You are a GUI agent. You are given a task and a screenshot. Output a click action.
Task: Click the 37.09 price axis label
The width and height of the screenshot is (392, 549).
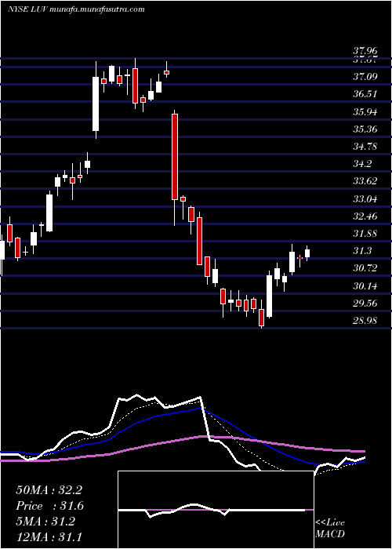365,76
